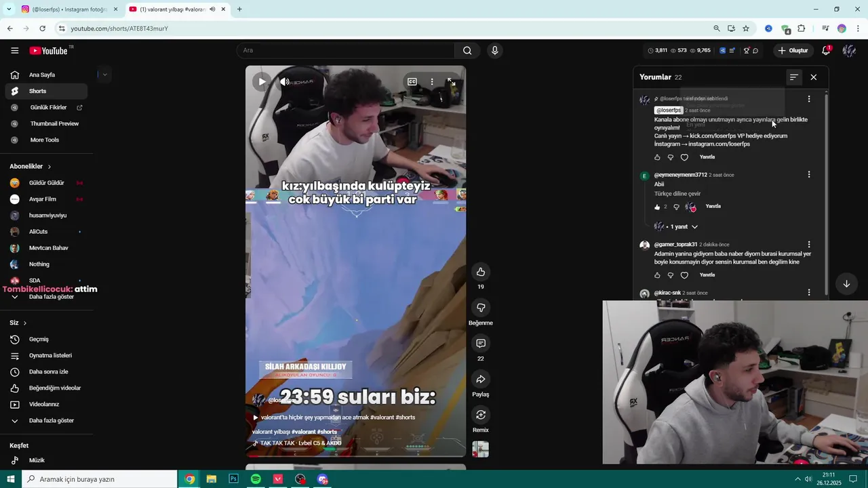Mute the Shorts video volume
The height and width of the screenshot is (488, 868).
point(285,81)
